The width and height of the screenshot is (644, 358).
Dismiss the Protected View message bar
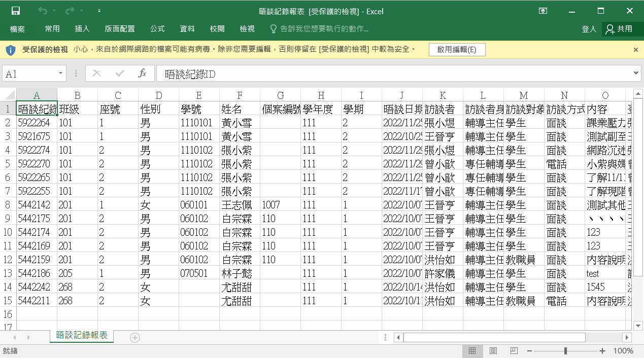click(x=636, y=50)
